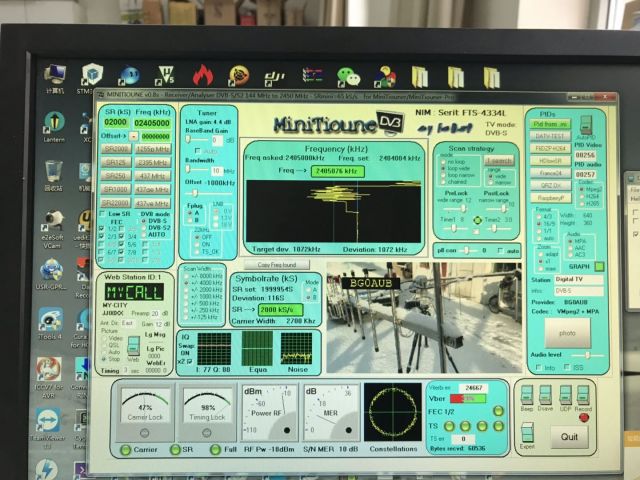640x480 pixels.
Task: Click the PID Video 00256 field
Action: 585,156
